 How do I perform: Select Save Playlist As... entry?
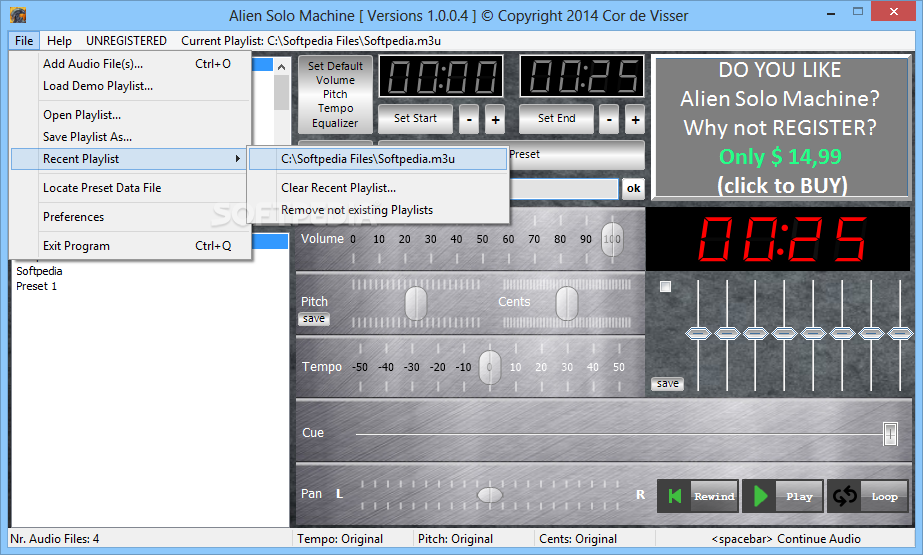click(x=131, y=137)
